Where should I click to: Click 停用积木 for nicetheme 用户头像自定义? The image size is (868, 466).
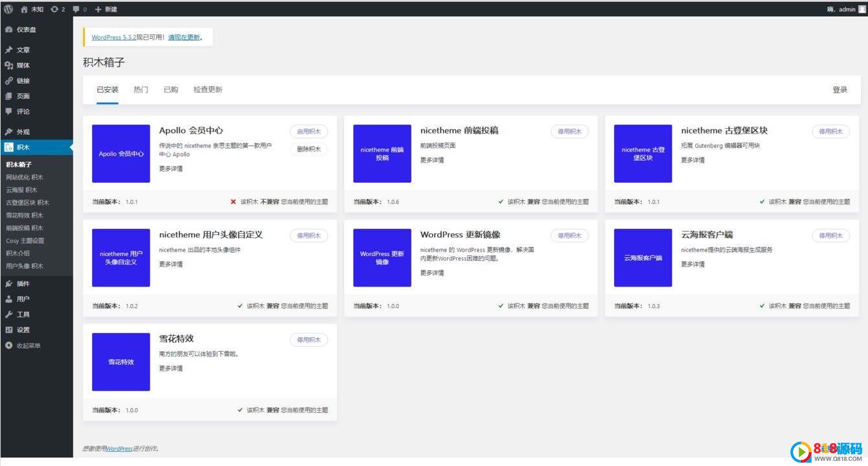309,236
